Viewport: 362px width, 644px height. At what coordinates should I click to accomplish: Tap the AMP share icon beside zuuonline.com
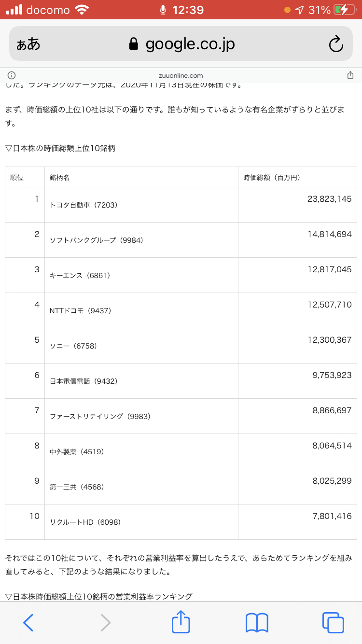click(x=350, y=75)
